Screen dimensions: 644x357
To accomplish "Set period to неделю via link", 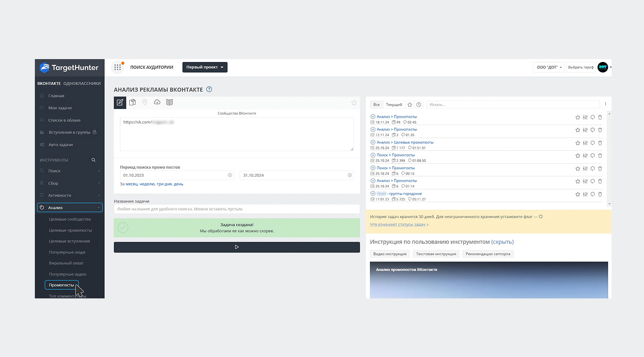I will pyautogui.click(x=147, y=184).
